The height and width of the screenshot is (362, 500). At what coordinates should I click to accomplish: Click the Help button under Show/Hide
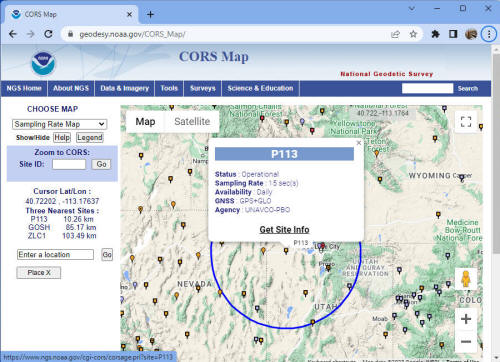62,137
